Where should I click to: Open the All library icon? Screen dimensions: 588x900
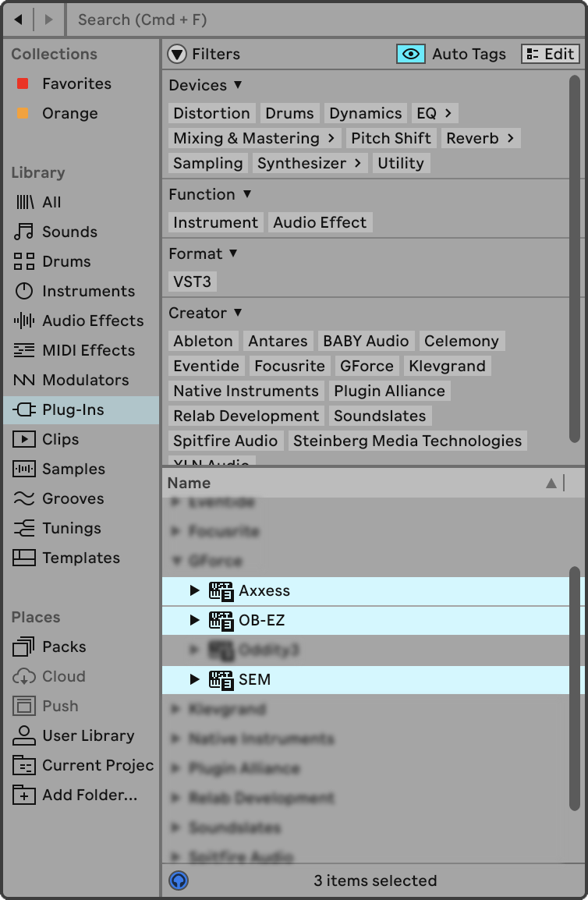click(x=25, y=202)
